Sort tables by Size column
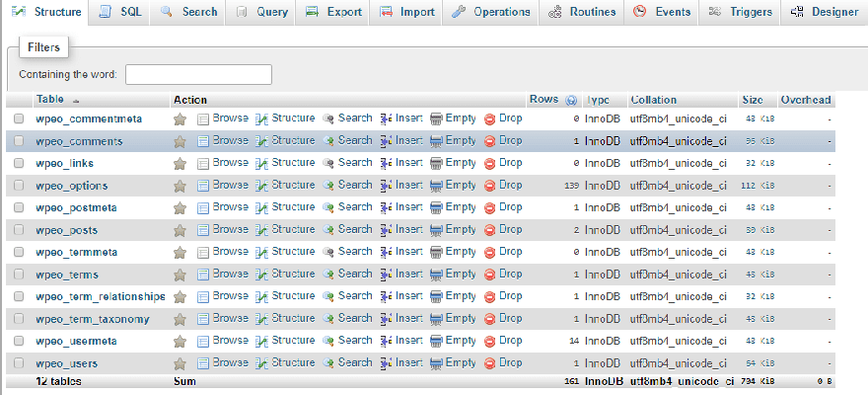 click(753, 101)
